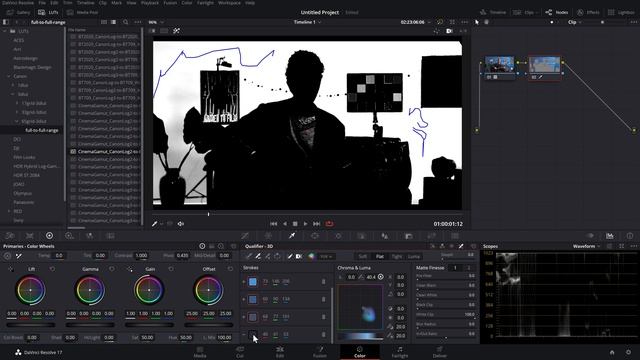Switch LUT browser to thumbnail view
The image size is (640, 360).
[104, 22]
